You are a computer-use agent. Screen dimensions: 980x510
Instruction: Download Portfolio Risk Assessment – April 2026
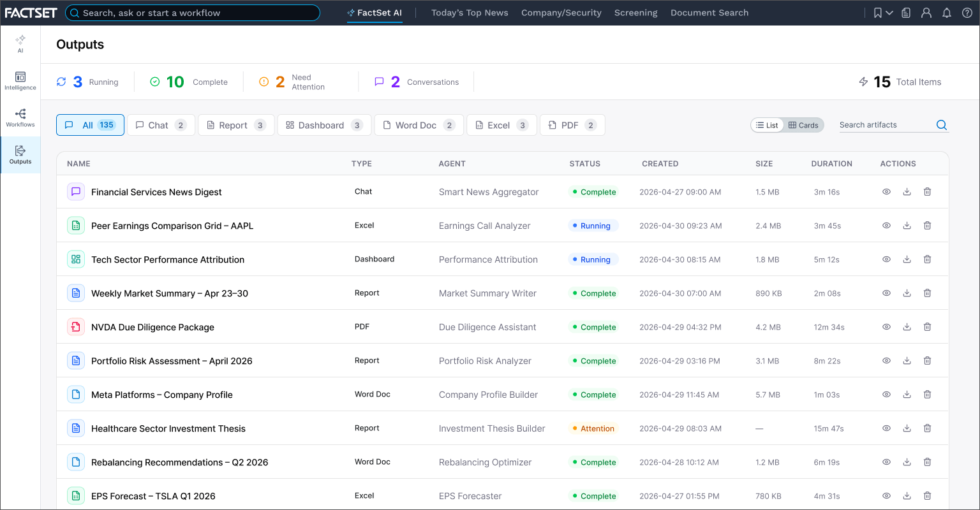907,360
